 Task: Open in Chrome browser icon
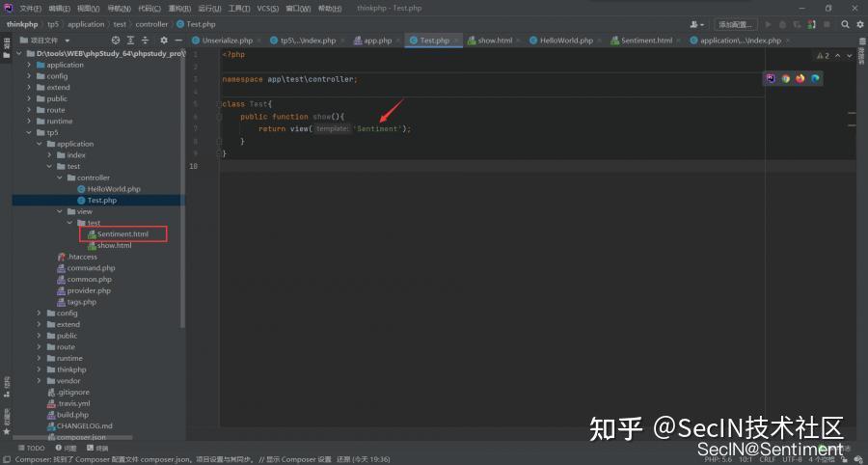785,78
